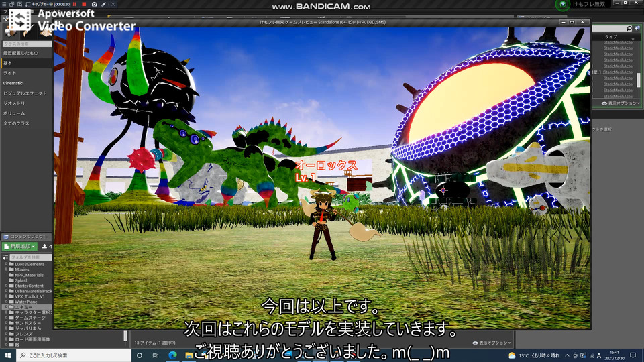Open the notification center icon

tap(633, 355)
